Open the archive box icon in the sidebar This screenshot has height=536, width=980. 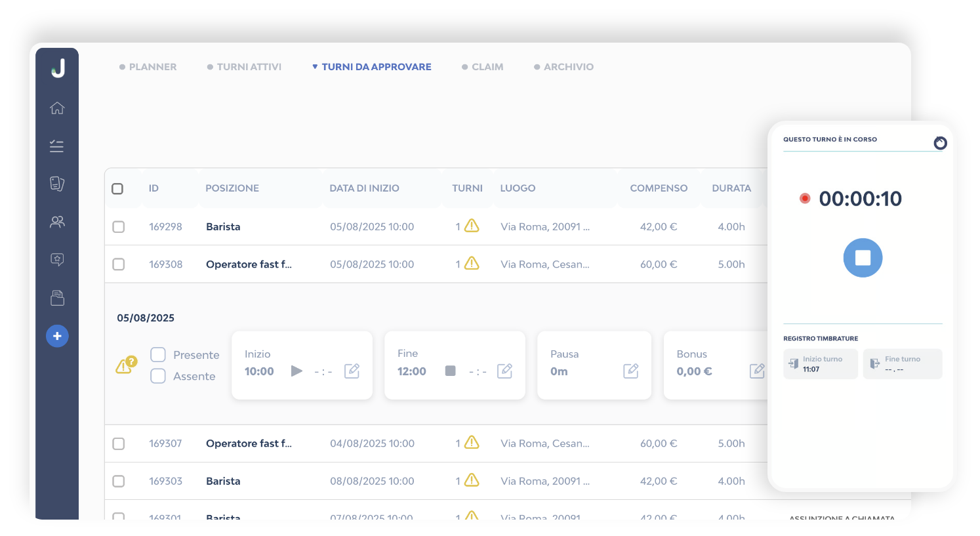click(57, 298)
